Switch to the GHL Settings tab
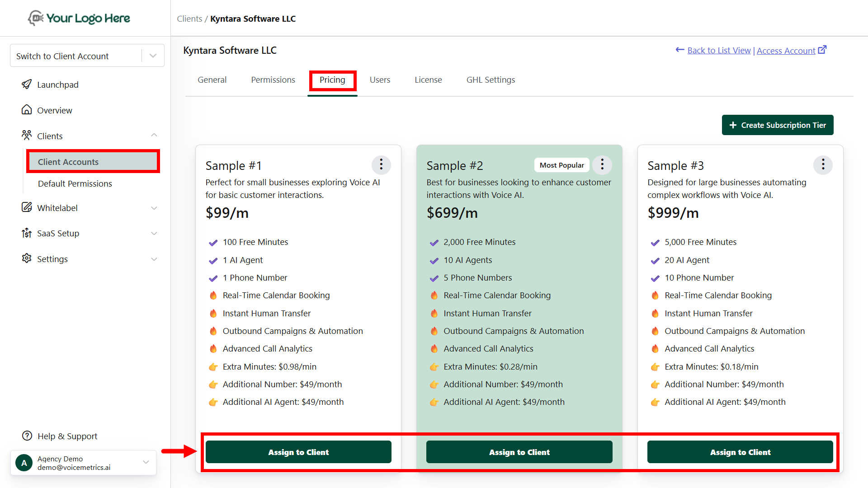The height and width of the screenshot is (488, 868). tap(491, 80)
